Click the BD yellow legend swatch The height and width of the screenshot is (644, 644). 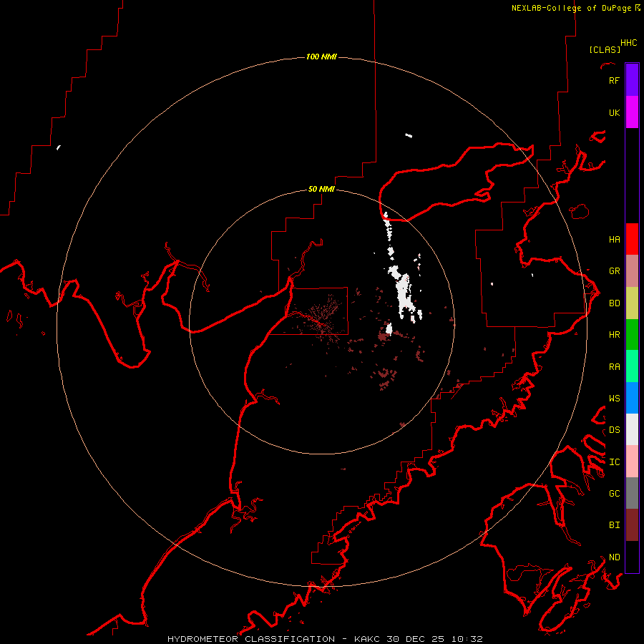pyautogui.click(x=632, y=303)
